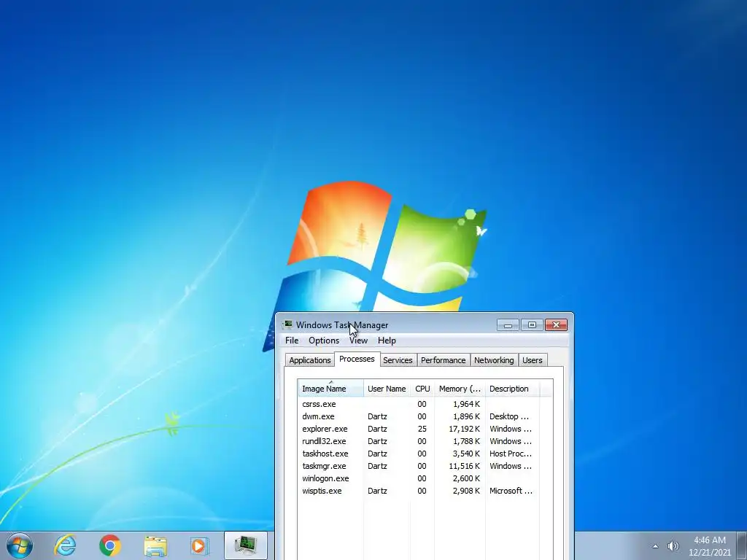Switch to the Networking tab
Image resolution: width=747 pixels, height=560 pixels.
494,360
